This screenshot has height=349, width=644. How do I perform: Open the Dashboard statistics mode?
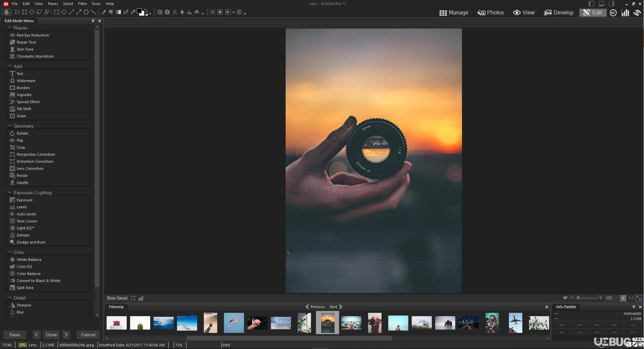(x=625, y=13)
